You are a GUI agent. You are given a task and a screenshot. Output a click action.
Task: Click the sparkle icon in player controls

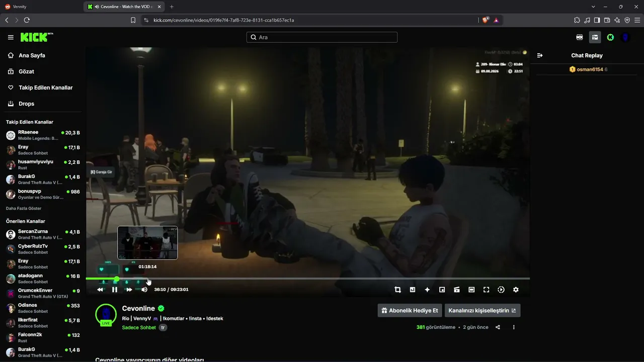427,290
